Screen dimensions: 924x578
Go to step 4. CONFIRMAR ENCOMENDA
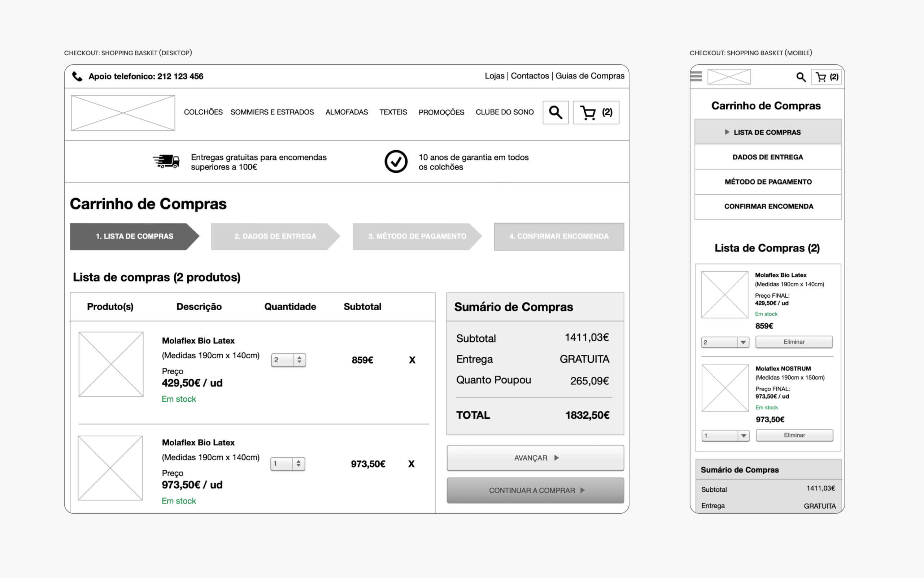click(559, 237)
